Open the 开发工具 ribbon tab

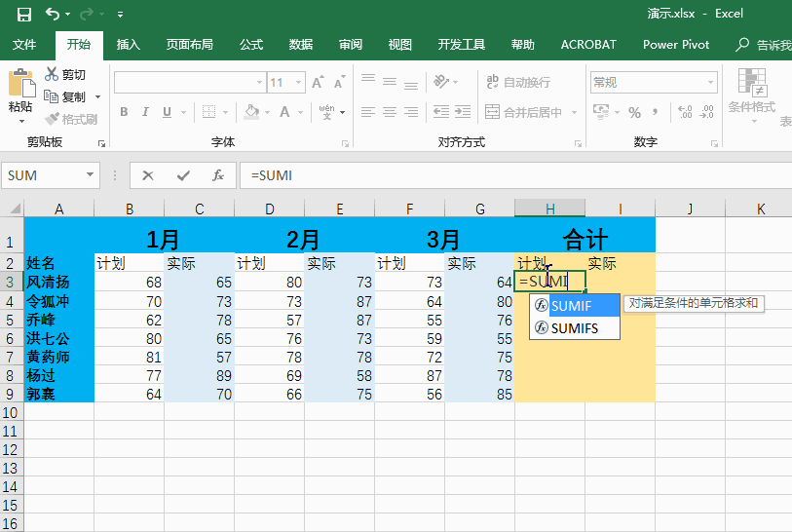click(x=461, y=45)
